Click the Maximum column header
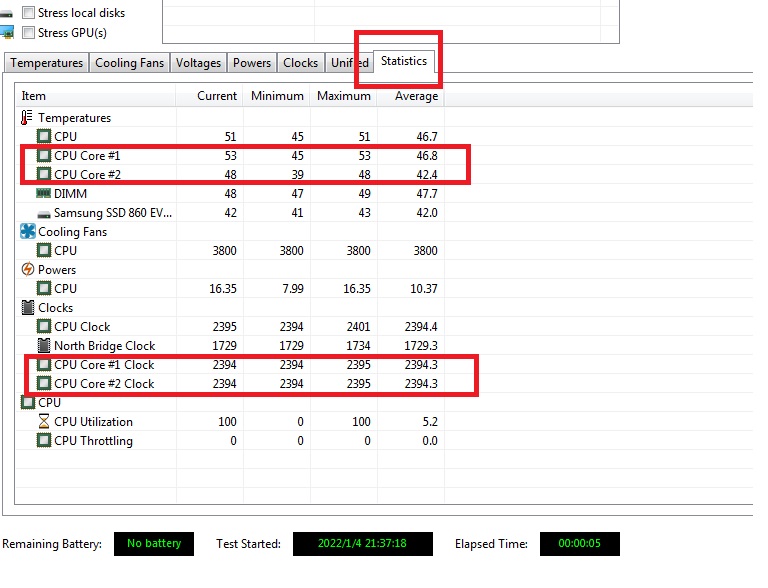 pyautogui.click(x=343, y=96)
